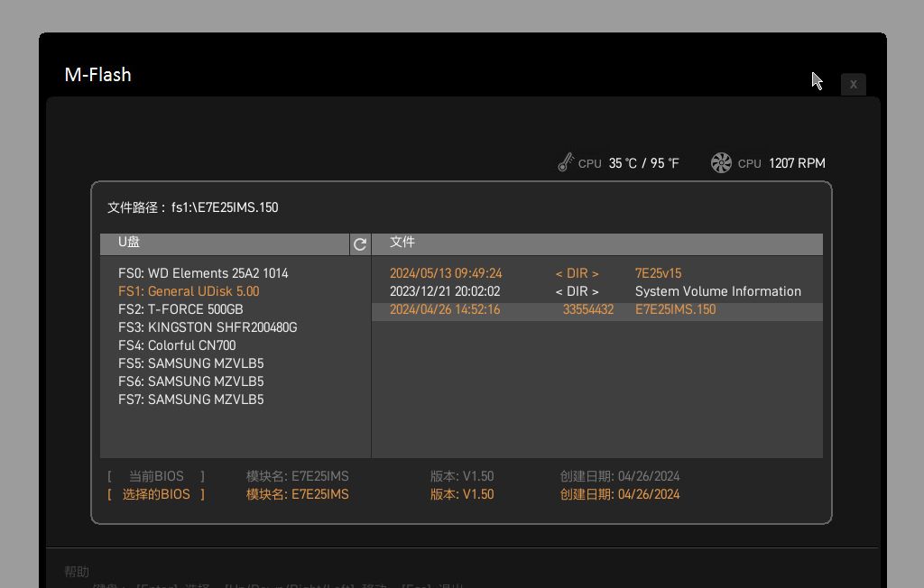Image resolution: width=924 pixels, height=588 pixels.
Task: Click the 35 °C / 95 °F temperature reading
Action: tap(644, 163)
